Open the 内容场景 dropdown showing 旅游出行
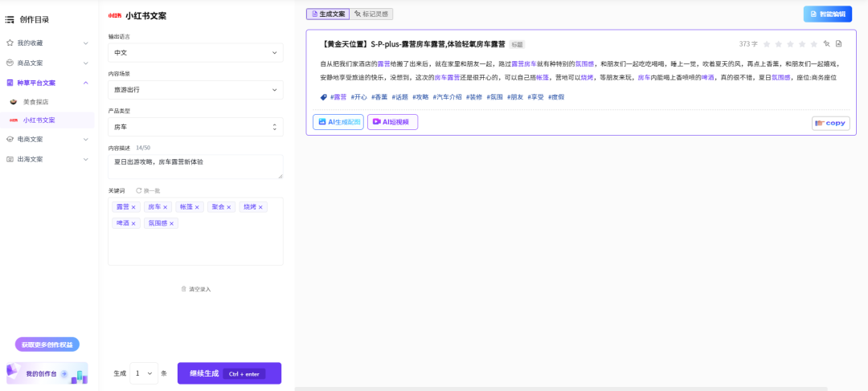Viewport: 868px width, 391px height. pyautogui.click(x=195, y=90)
